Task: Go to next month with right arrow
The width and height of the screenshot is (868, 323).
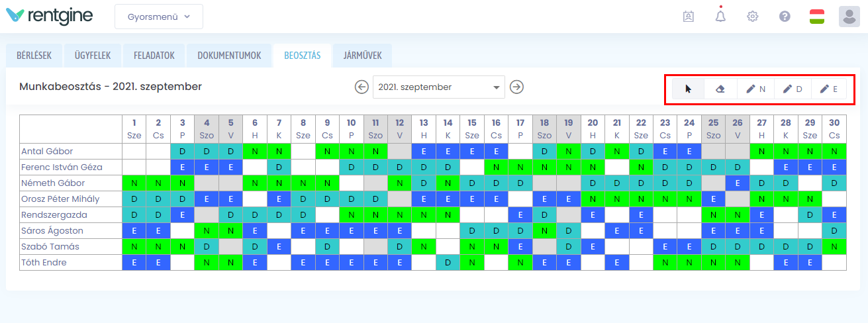Action: click(x=517, y=87)
